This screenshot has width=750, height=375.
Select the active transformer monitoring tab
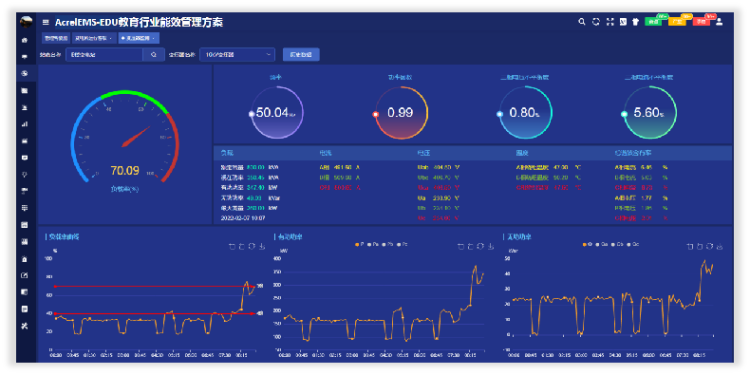tap(139, 38)
